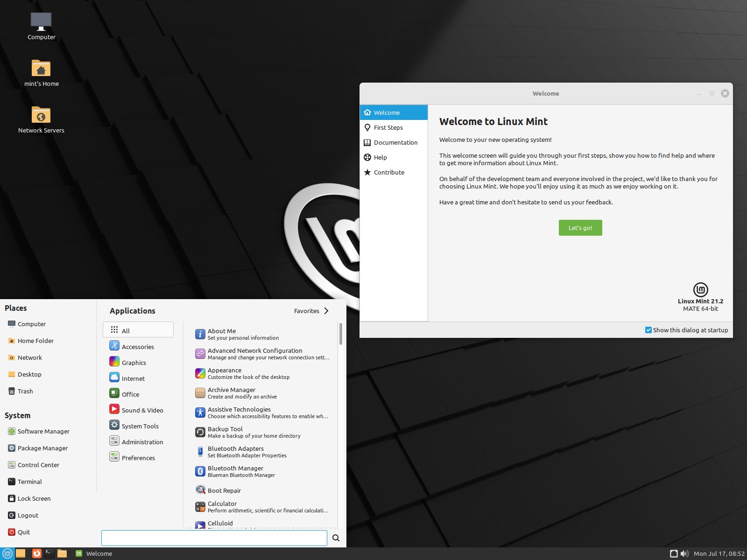Image resolution: width=747 pixels, height=560 pixels.
Task: Select the Administration category
Action: [142, 442]
